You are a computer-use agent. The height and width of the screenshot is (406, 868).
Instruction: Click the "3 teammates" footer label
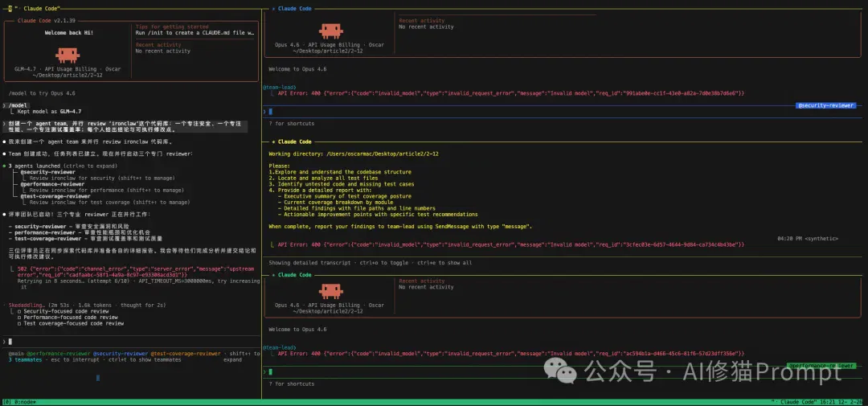pyautogui.click(x=25, y=359)
